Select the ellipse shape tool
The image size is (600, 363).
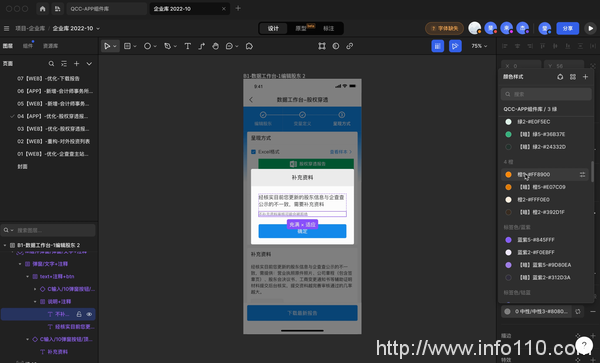147,46
